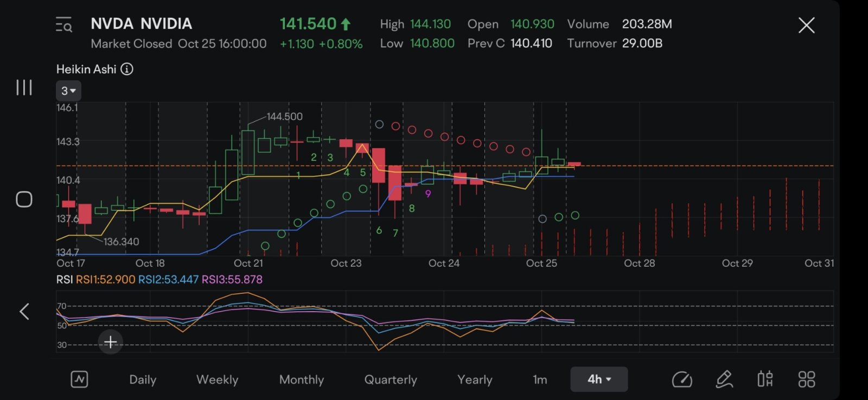
Task: Open the 3 count dropdown
Action: pos(68,91)
